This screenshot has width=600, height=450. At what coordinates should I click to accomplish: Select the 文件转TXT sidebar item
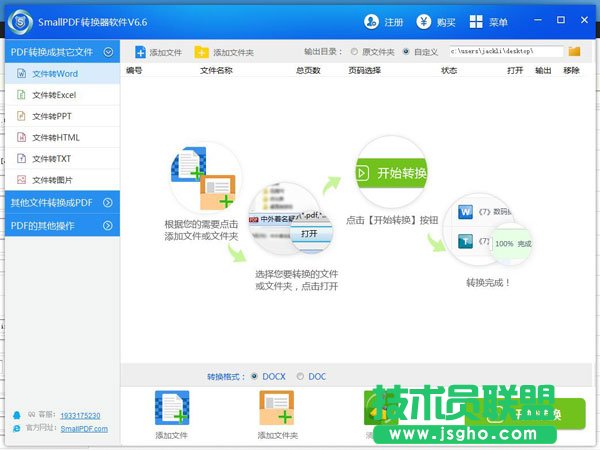pos(62,158)
